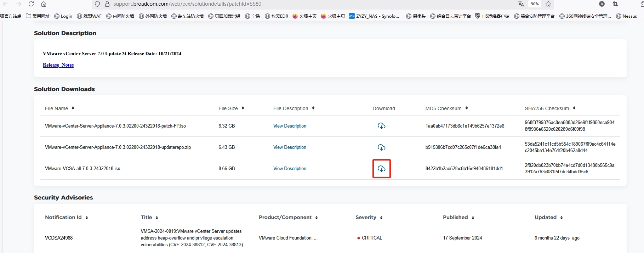644x253 pixels.
Task: Bookmark this page with the star icon
Action: pos(548,4)
